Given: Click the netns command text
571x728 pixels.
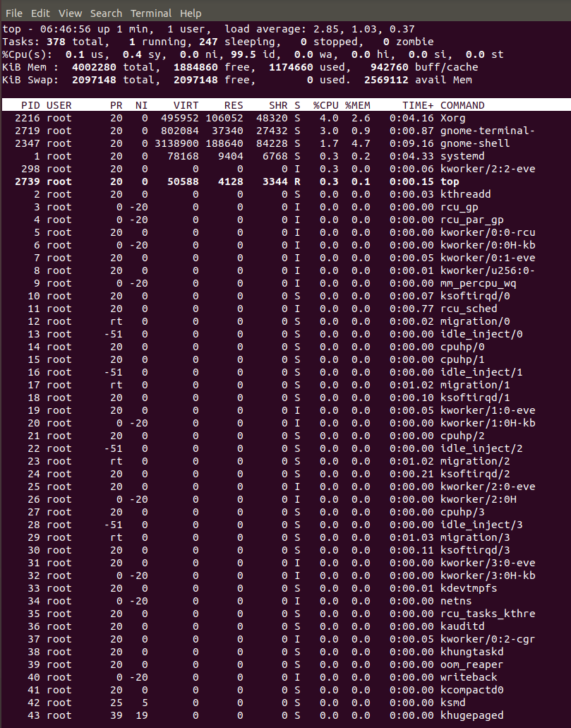Looking at the screenshot, I should click(x=456, y=601).
